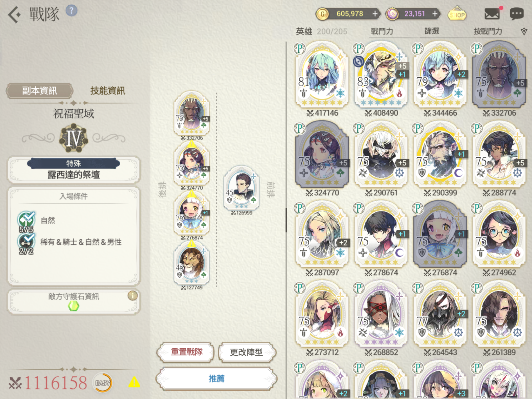Switch to the 技能資訊 tab
The height and width of the screenshot is (399, 532).
point(108,91)
